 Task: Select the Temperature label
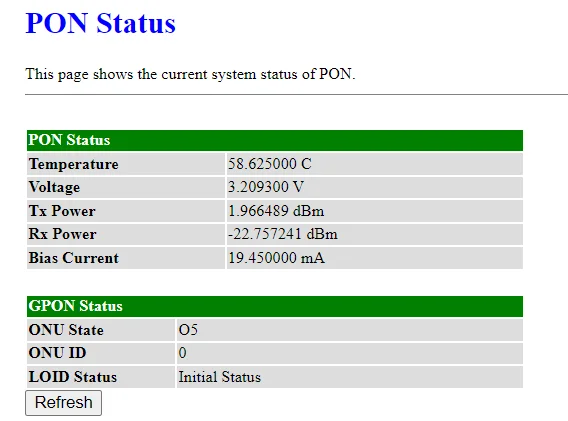[x=74, y=164]
